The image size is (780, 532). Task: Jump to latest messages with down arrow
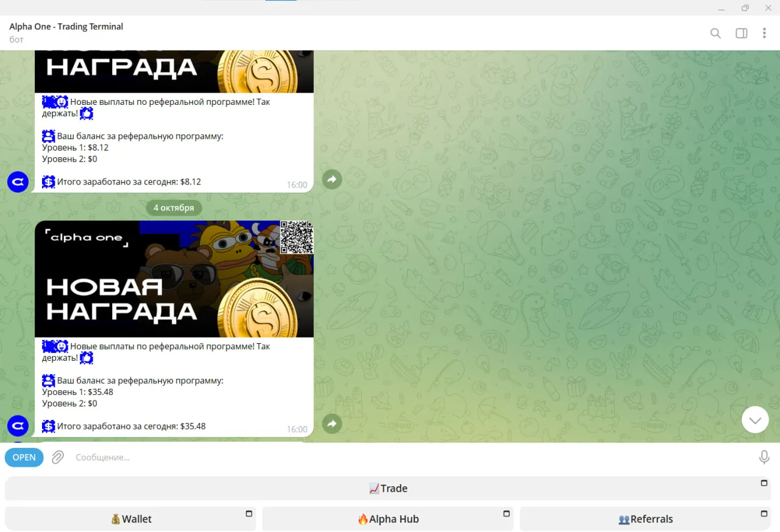click(755, 420)
